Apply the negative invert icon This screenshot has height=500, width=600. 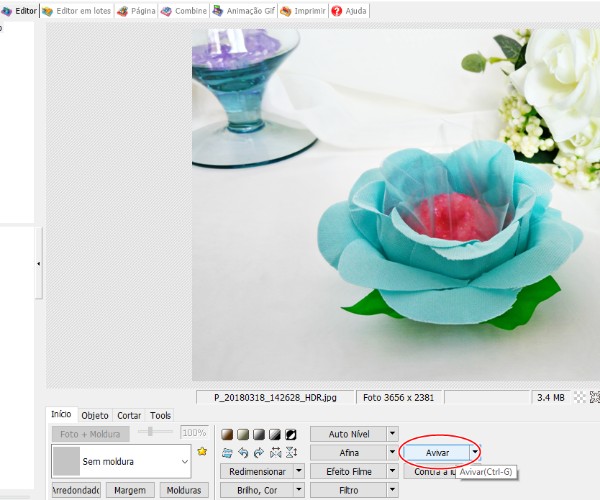tap(291, 435)
